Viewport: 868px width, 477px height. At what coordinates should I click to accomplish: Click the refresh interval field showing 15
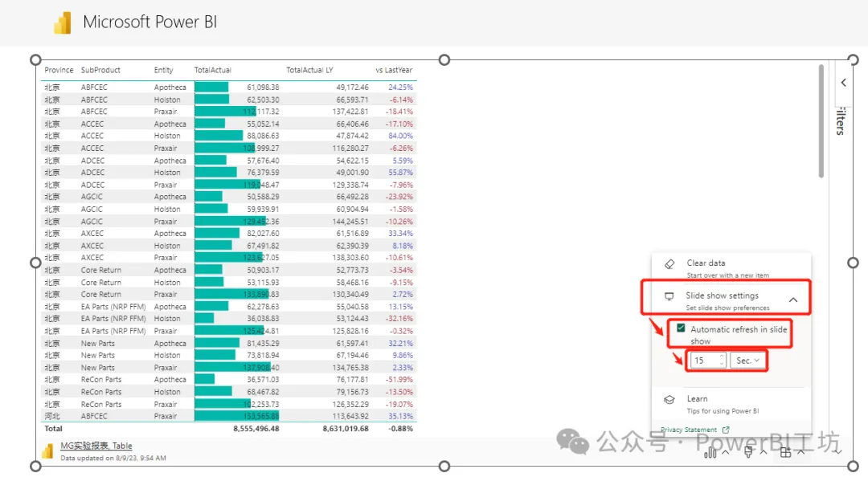pos(707,361)
